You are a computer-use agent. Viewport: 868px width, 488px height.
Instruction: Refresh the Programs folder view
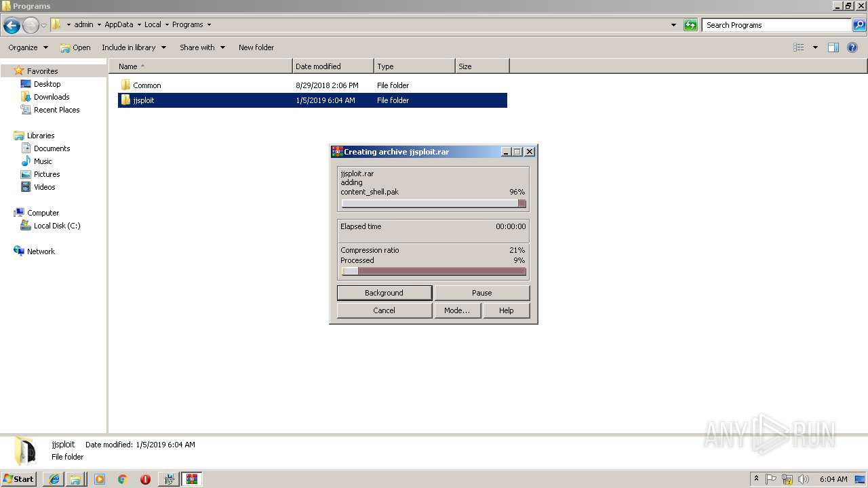pyautogui.click(x=690, y=25)
